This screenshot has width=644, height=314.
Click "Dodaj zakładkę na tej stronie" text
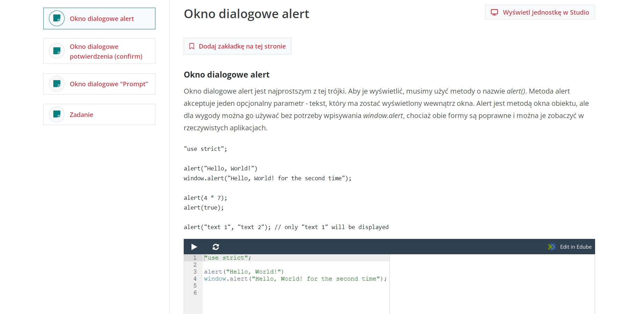pos(242,46)
